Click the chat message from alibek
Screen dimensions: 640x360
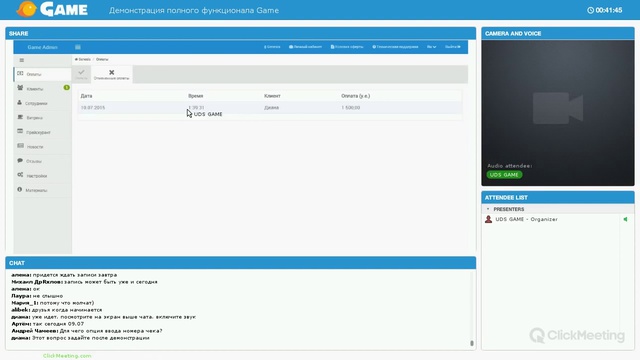click(57, 310)
